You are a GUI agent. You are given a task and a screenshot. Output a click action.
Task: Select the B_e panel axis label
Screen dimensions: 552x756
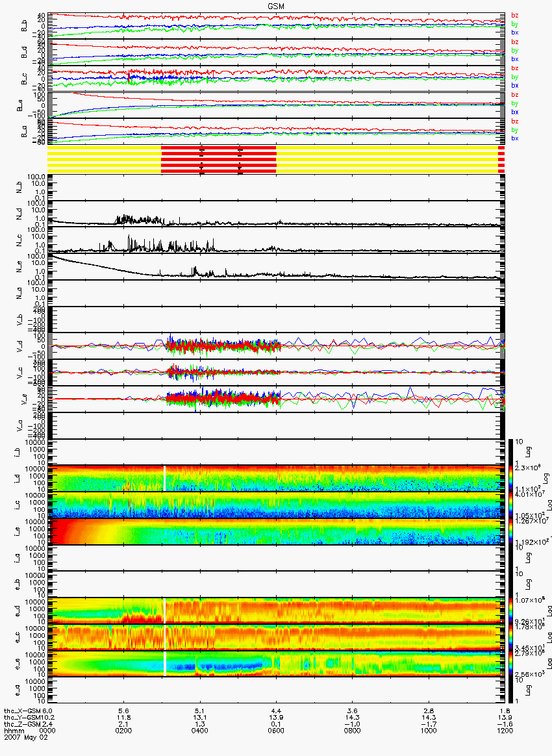pos(19,106)
